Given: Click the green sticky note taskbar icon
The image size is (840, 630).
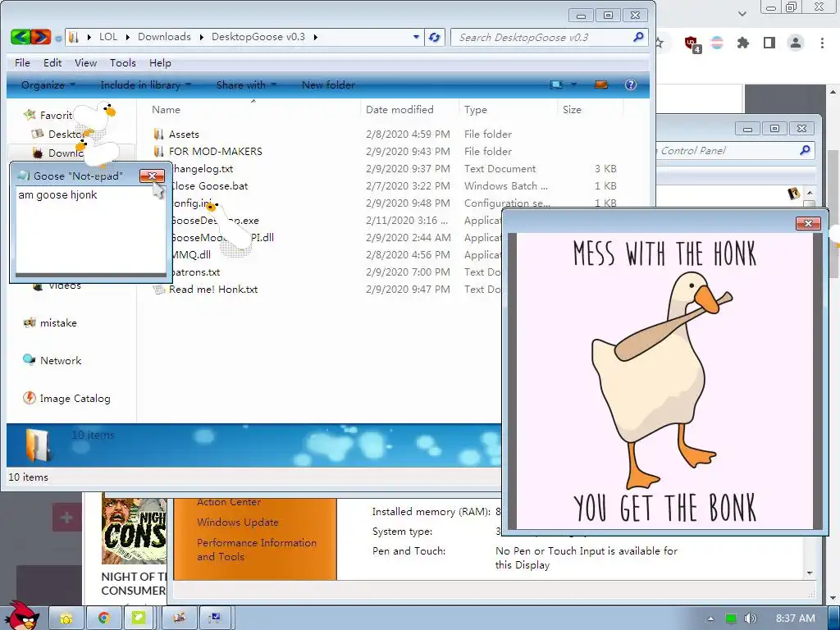Looking at the screenshot, I should point(139,619).
